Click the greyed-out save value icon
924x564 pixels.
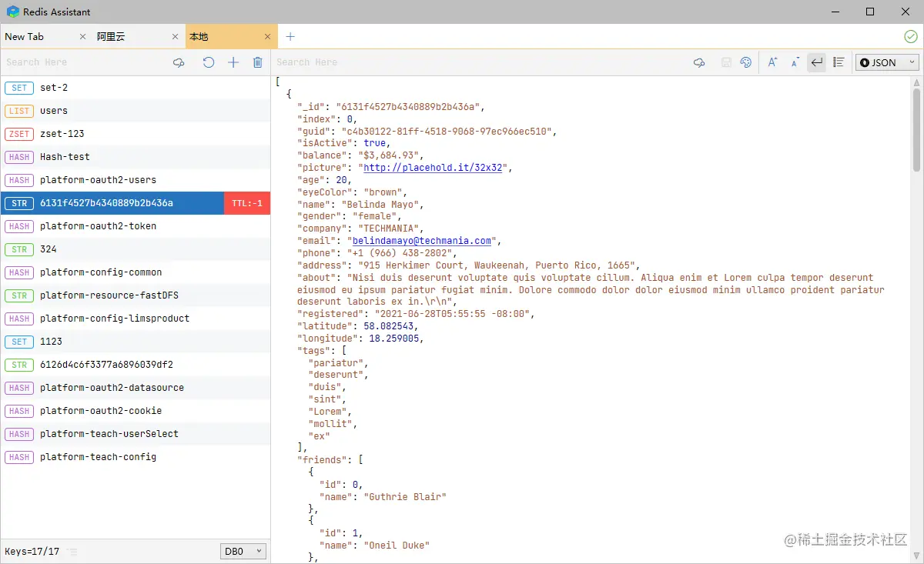point(726,62)
